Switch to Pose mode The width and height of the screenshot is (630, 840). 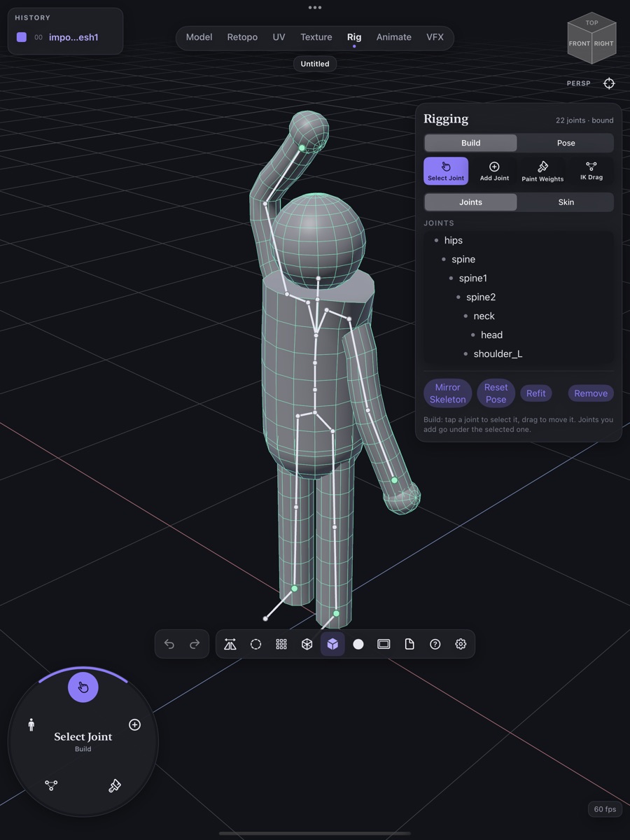[x=566, y=143]
